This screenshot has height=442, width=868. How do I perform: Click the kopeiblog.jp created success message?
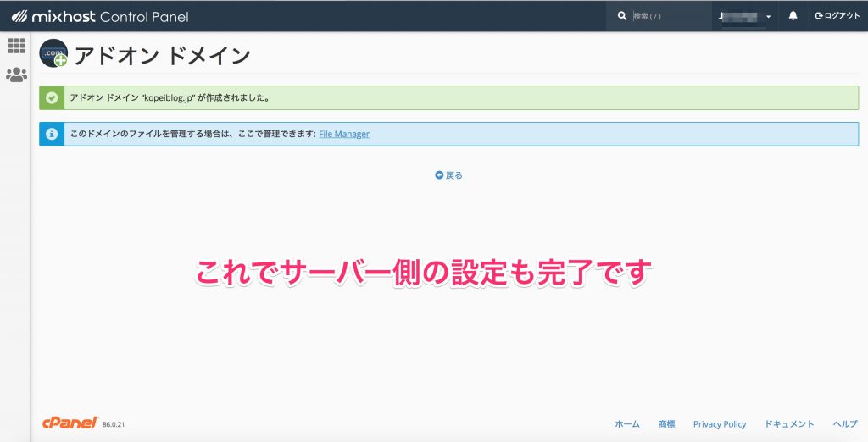(x=170, y=97)
